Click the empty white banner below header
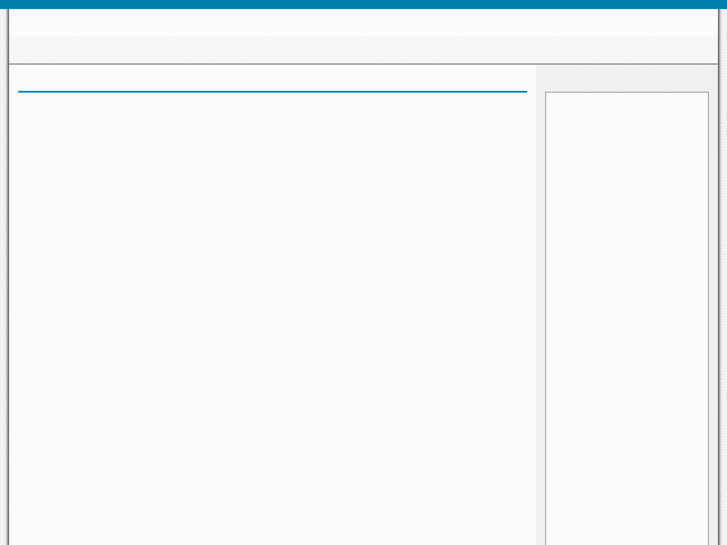The image size is (727, 545). (x=364, y=22)
